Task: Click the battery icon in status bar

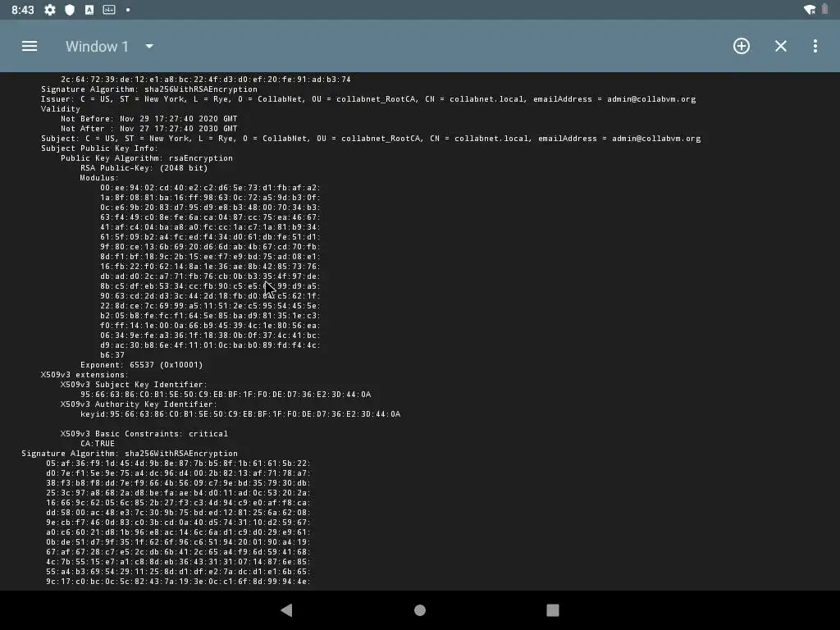Action: point(824,10)
